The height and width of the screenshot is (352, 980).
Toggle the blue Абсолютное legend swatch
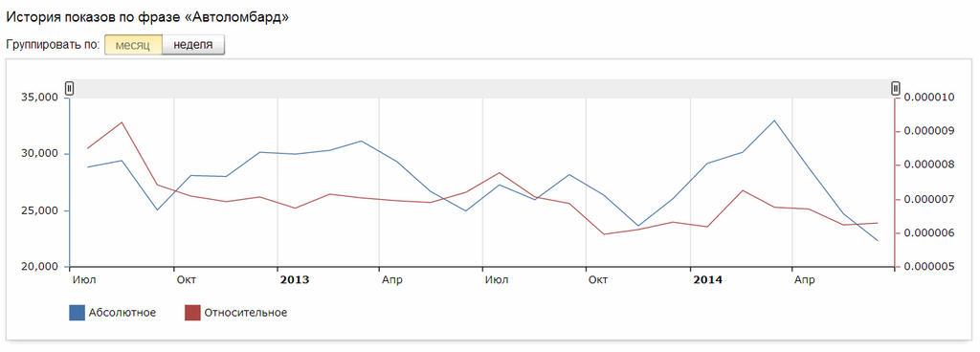tap(77, 313)
